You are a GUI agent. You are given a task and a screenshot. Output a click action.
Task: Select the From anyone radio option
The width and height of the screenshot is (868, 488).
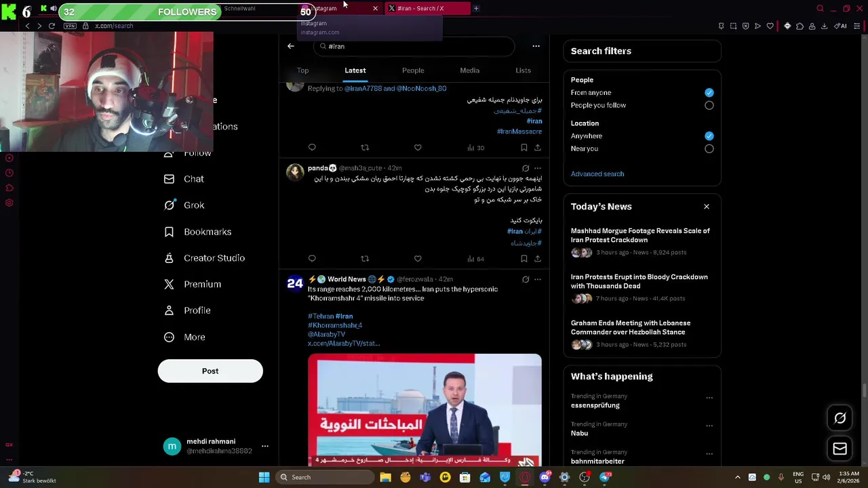[709, 92]
